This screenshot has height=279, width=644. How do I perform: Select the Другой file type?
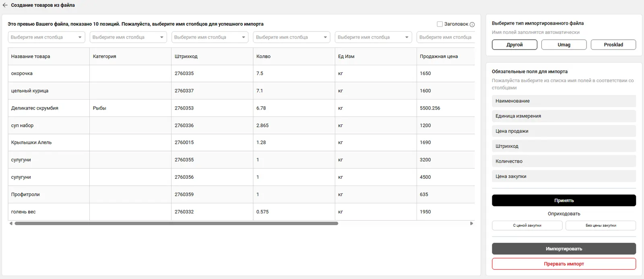point(514,45)
